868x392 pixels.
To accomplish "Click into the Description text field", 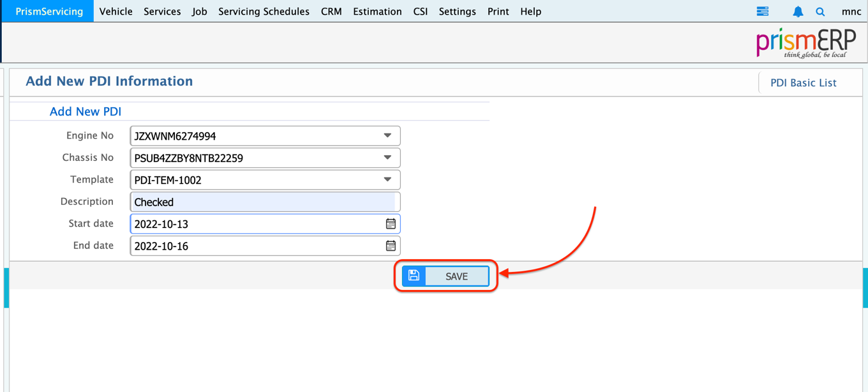I will [x=264, y=202].
